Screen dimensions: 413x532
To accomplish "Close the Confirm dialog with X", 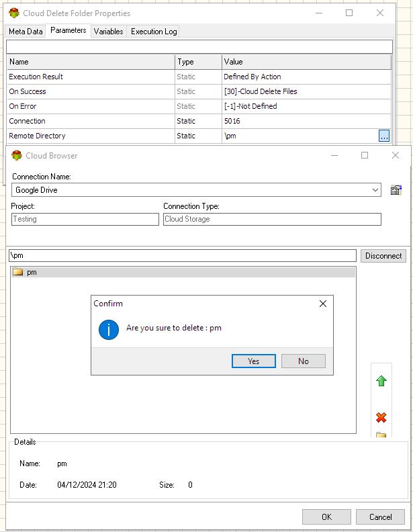I will (323, 304).
